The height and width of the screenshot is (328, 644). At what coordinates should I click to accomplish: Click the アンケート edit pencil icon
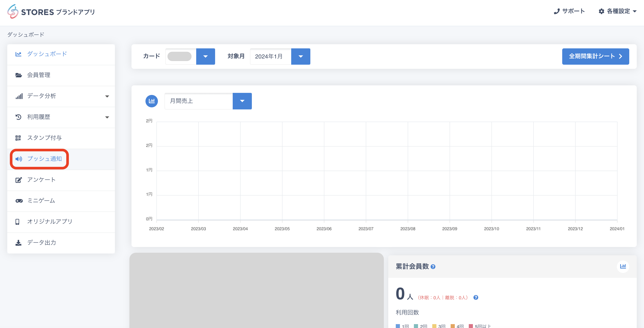pyautogui.click(x=19, y=180)
